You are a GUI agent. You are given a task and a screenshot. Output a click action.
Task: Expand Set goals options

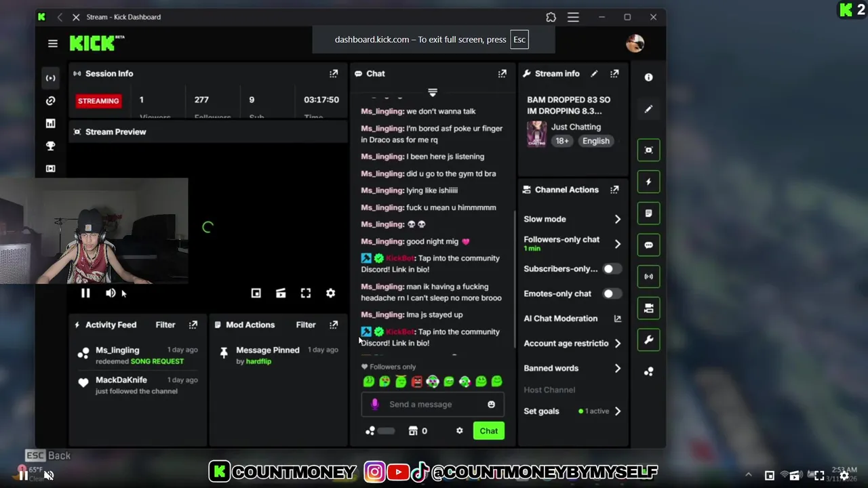pos(617,411)
